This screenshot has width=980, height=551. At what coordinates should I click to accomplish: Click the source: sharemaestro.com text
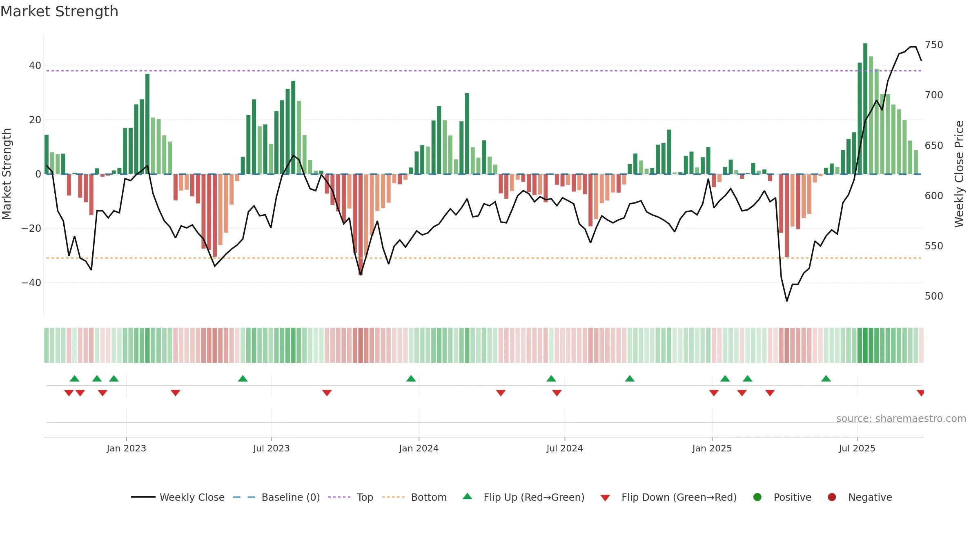(901, 418)
